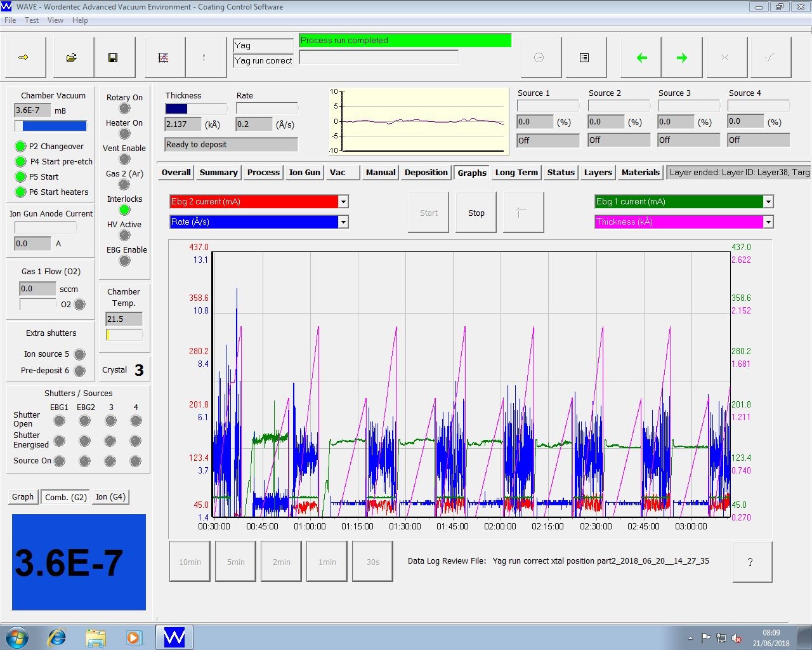Toggle the O2 gas flow indicator
The height and width of the screenshot is (650, 812).
point(80,305)
